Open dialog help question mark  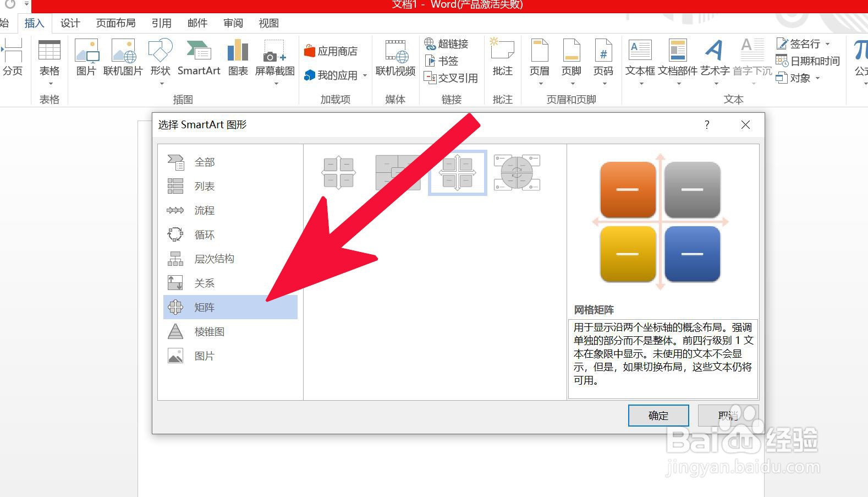click(707, 125)
